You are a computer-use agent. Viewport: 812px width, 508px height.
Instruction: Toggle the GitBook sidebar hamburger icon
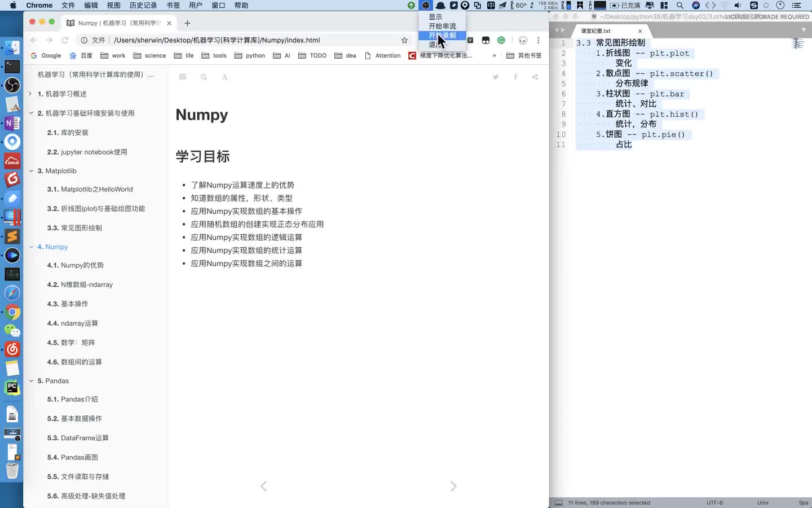click(183, 77)
